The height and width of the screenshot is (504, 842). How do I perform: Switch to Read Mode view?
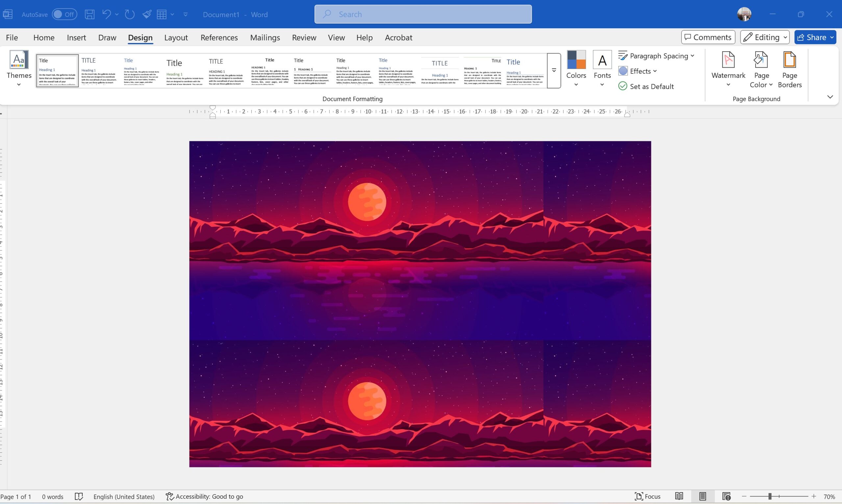point(679,496)
